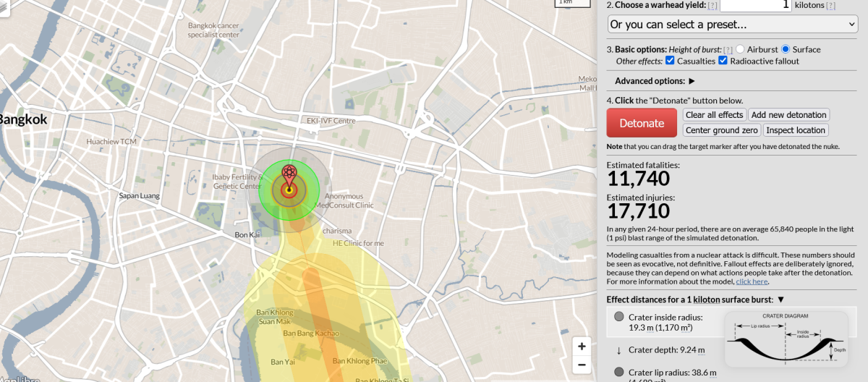868x382 pixels.
Task: Click 'Ibaby Fertility & Genetic Center' label
Action: (237, 182)
